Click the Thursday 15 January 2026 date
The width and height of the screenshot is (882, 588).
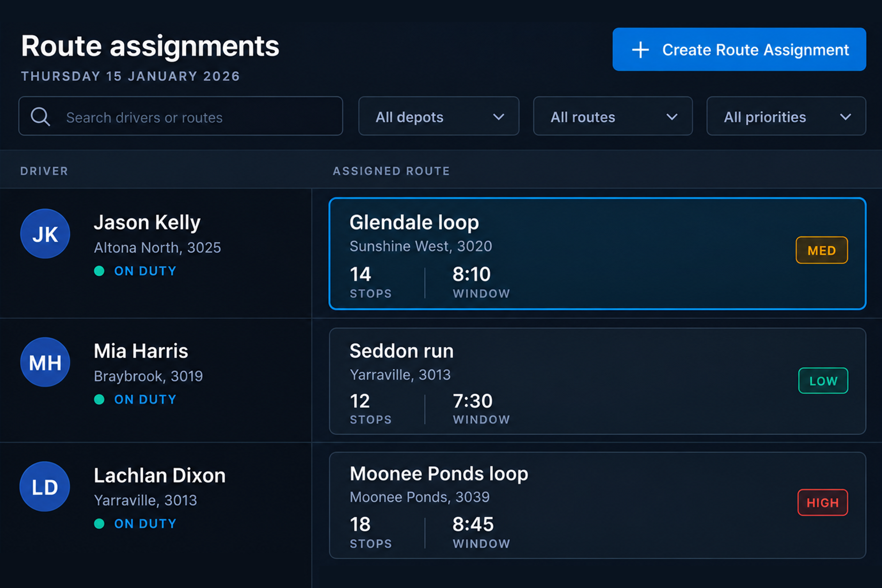click(x=130, y=76)
